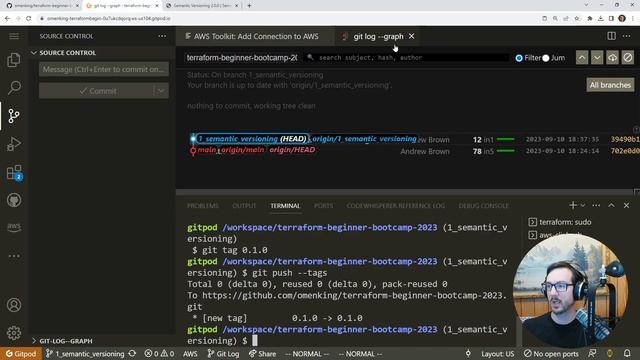
Task: Maximize the terminal panel size
Action: click(x=611, y=205)
